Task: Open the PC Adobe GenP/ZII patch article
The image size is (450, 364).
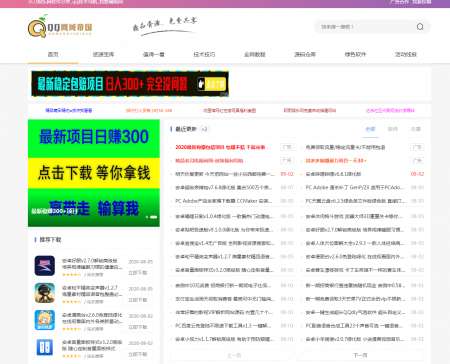Action: [x=355, y=187]
